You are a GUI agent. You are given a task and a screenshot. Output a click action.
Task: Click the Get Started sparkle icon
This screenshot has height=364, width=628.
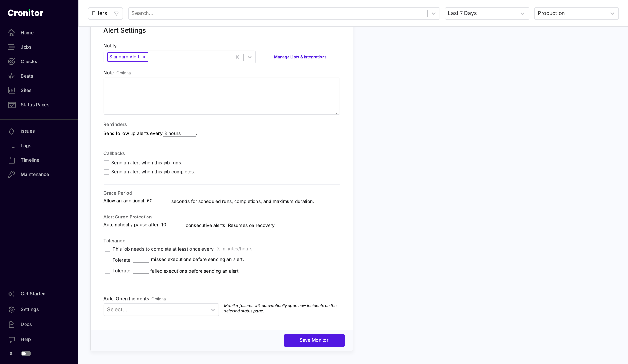click(11, 294)
